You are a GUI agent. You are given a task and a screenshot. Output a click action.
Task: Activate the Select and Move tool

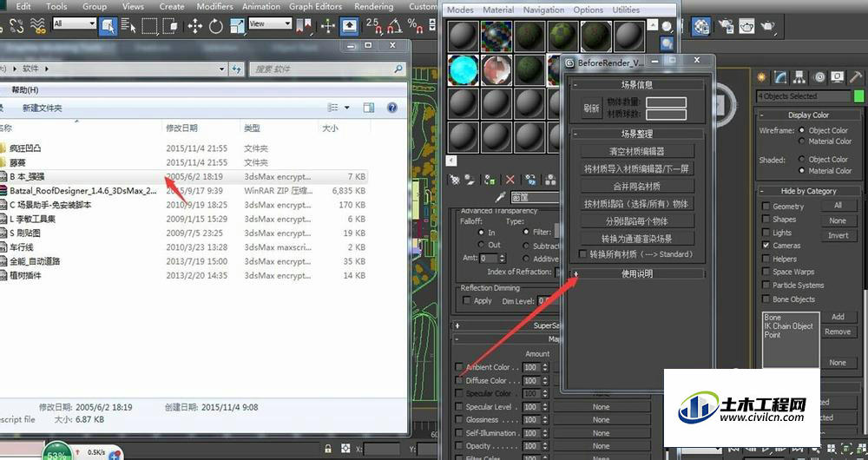(194, 25)
